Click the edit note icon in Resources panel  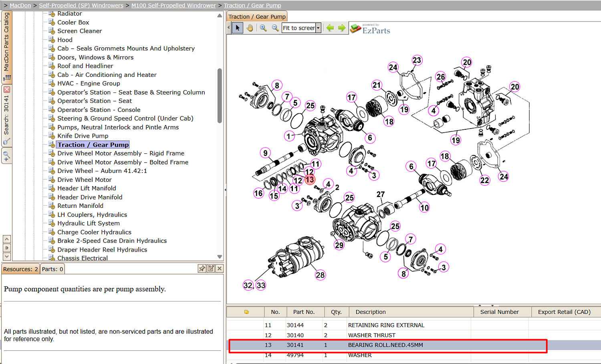[211, 269]
